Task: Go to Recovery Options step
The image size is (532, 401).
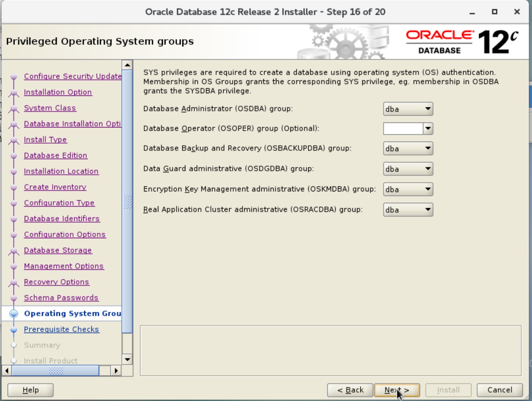Action: point(57,282)
